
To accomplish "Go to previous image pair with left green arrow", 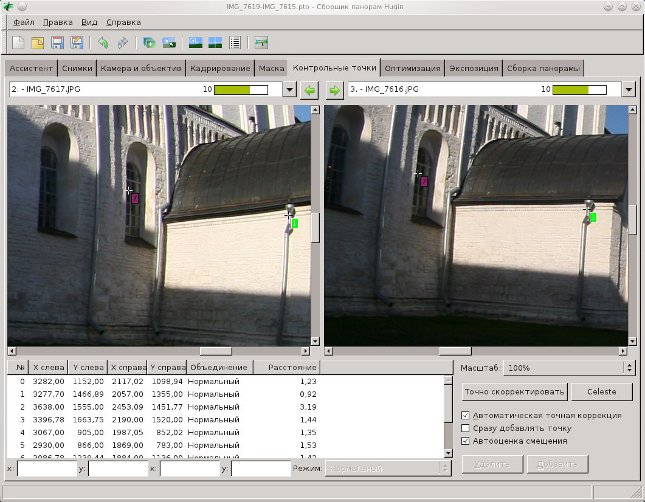I will 310,90.
